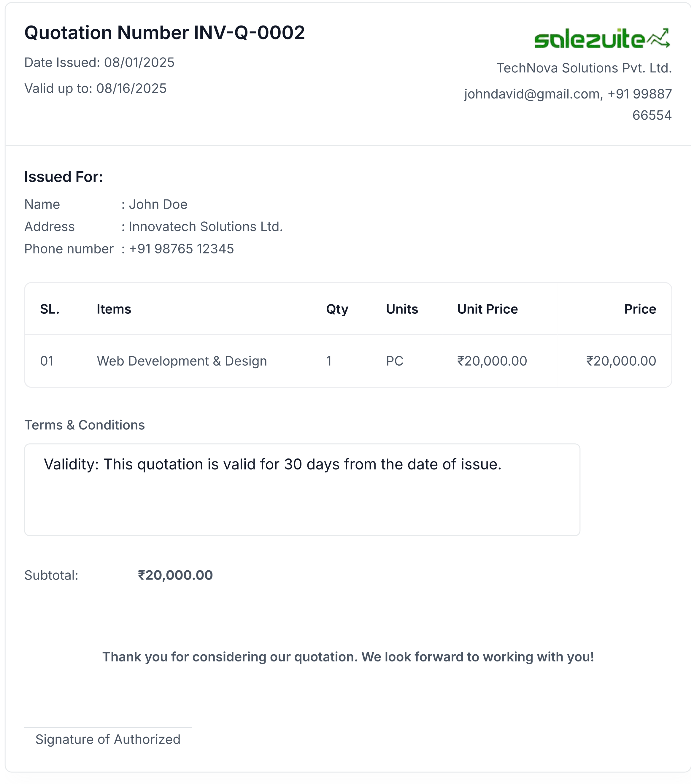Select the Web Development & Design item
Screen dimensions: 694x784
(182, 361)
